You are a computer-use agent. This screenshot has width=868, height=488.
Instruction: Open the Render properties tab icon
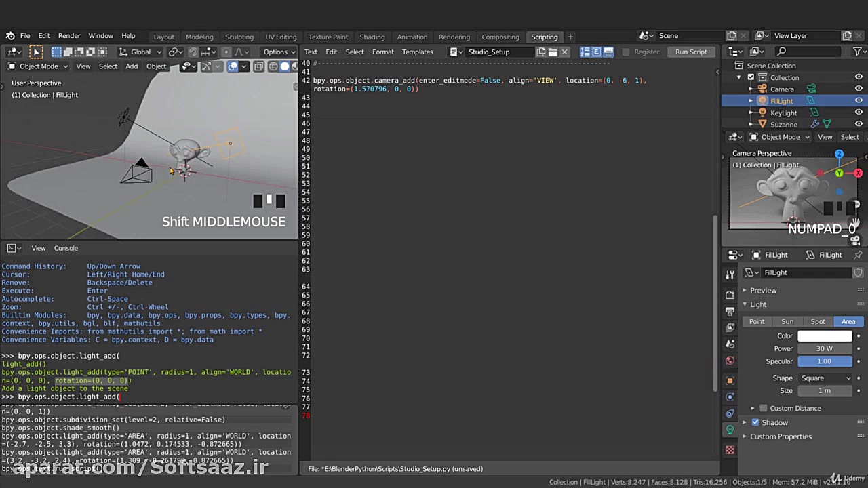coord(730,295)
